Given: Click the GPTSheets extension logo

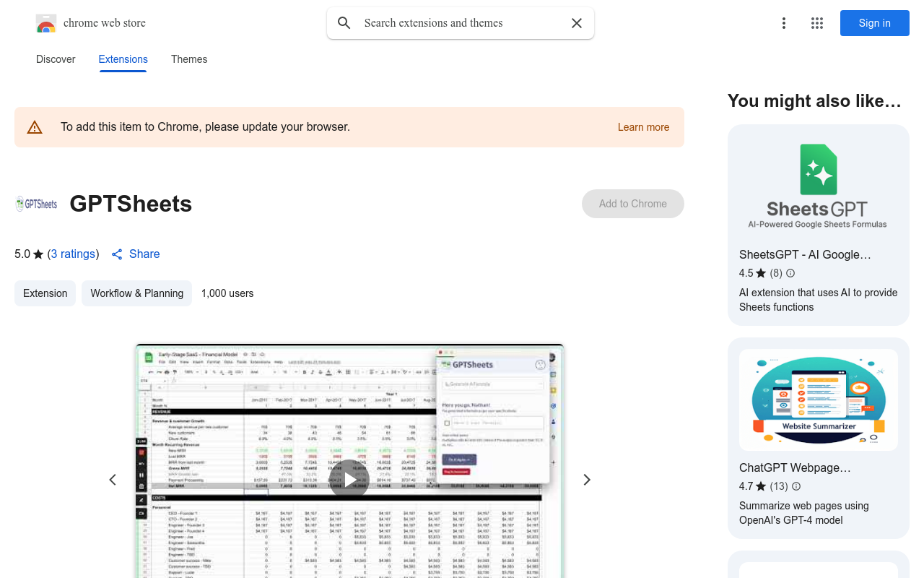Looking at the screenshot, I should pos(36,204).
